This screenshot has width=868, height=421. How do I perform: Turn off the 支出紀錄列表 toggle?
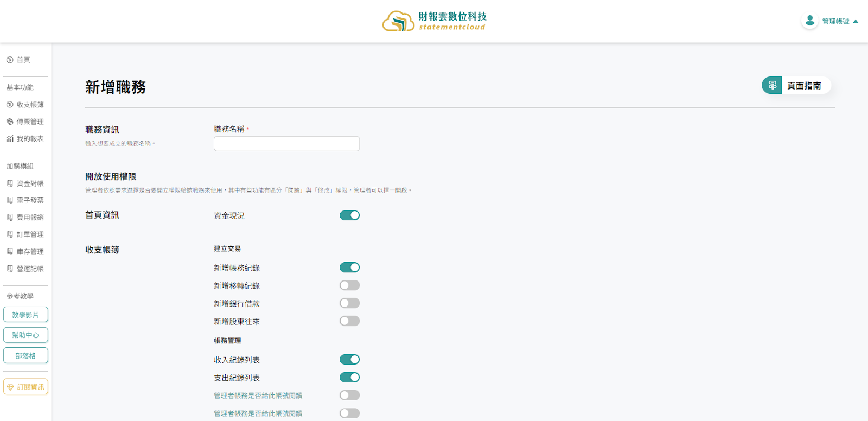click(x=349, y=378)
